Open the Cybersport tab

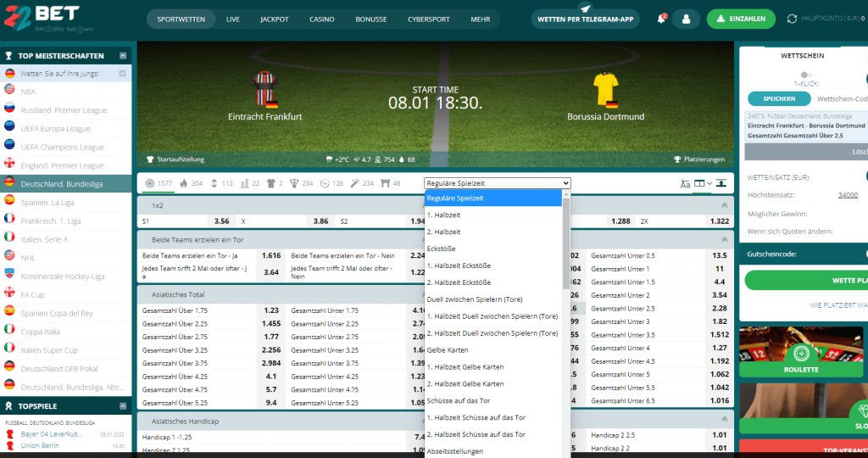pos(428,20)
